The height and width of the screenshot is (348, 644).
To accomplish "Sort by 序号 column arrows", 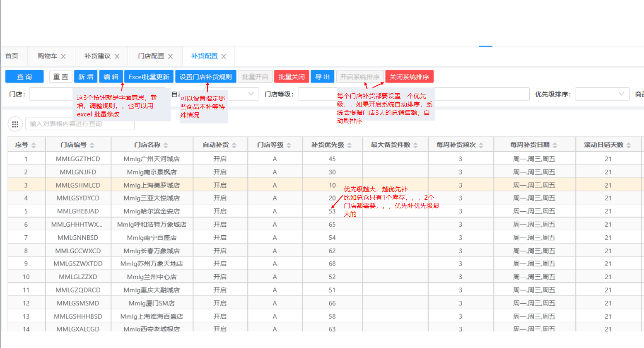I will (34, 145).
